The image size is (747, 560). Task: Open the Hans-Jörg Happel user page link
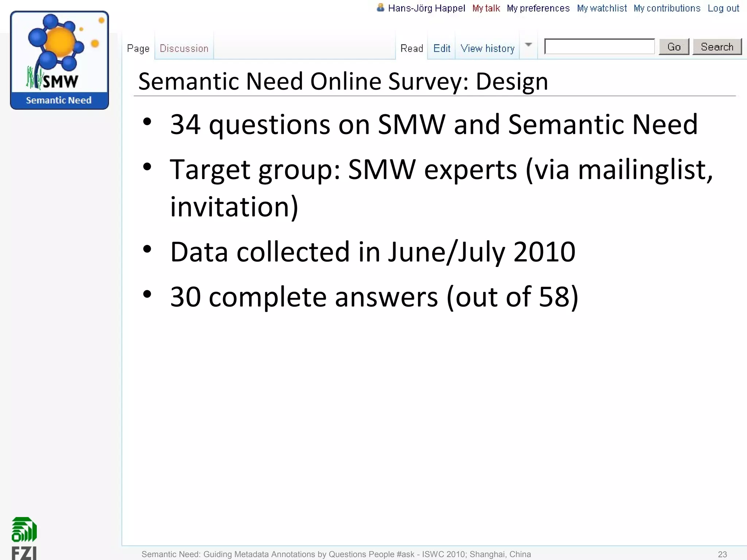pos(426,8)
